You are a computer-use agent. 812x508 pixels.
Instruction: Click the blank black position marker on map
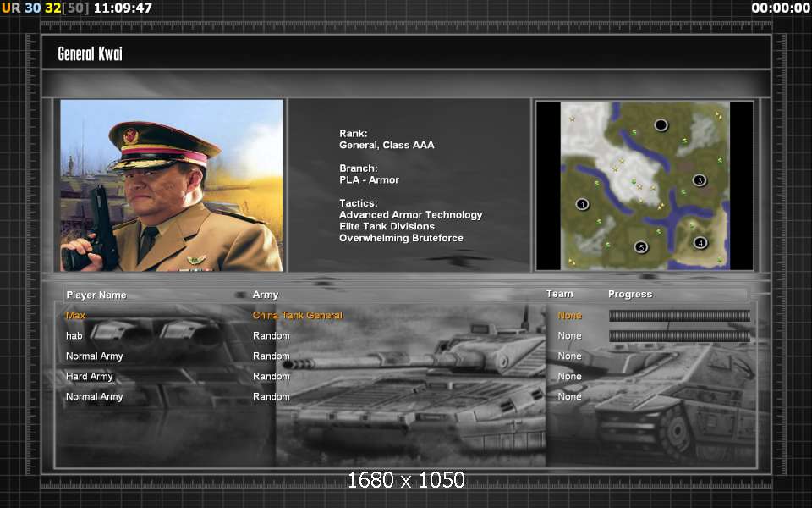pos(661,125)
